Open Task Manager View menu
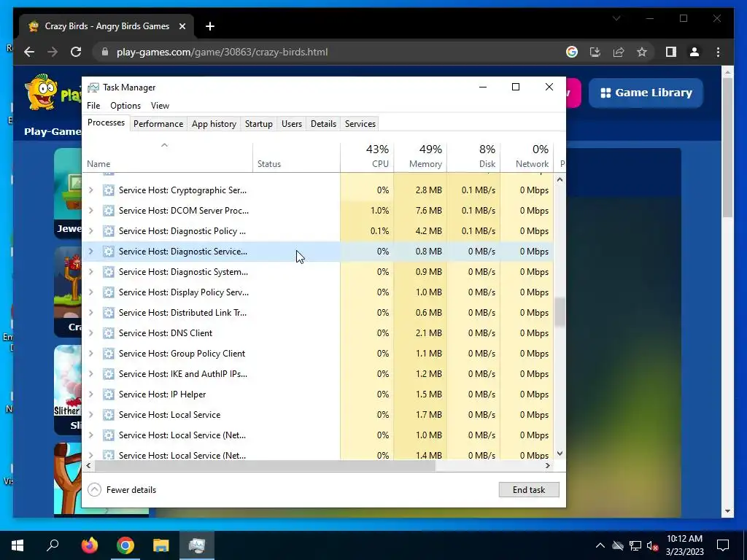 coord(160,106)
